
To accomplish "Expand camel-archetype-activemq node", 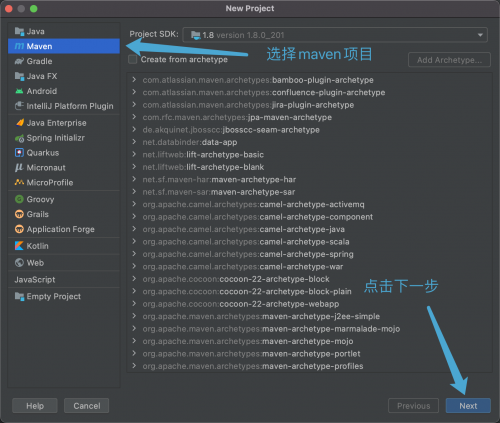I will point(134,204).
